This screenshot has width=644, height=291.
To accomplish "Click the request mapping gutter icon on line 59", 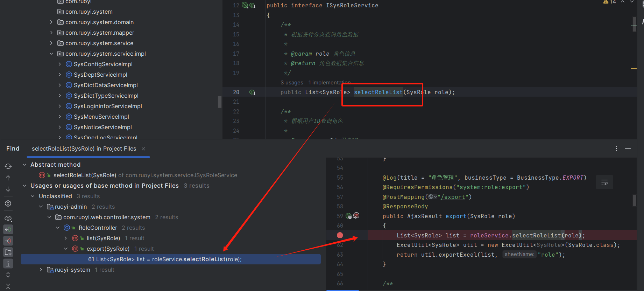I will click(x=349, y=216).
